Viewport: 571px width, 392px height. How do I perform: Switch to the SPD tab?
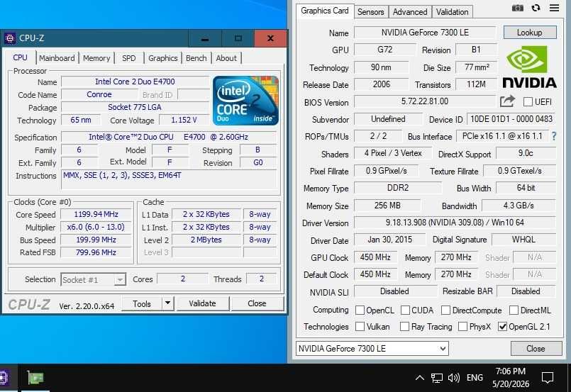[x=129, y=58]
